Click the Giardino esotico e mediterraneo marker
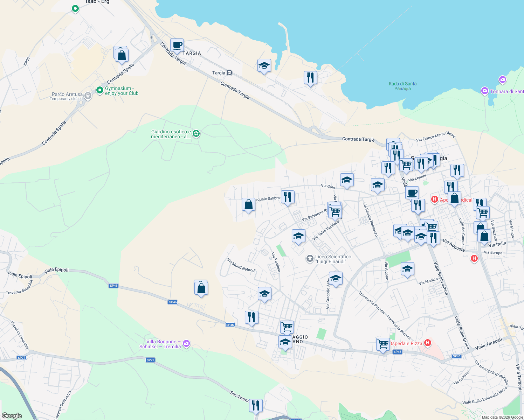The image size is (524, 420). click(x=196, y=133)
